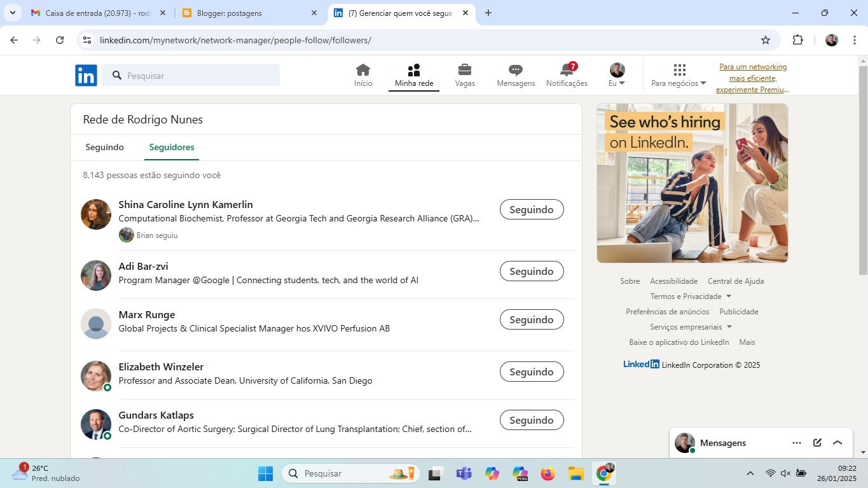Image resolution: width=868 pixels, height=488 pixels.
Task: Open a new browser tab
Action: (x=488, y=13)
